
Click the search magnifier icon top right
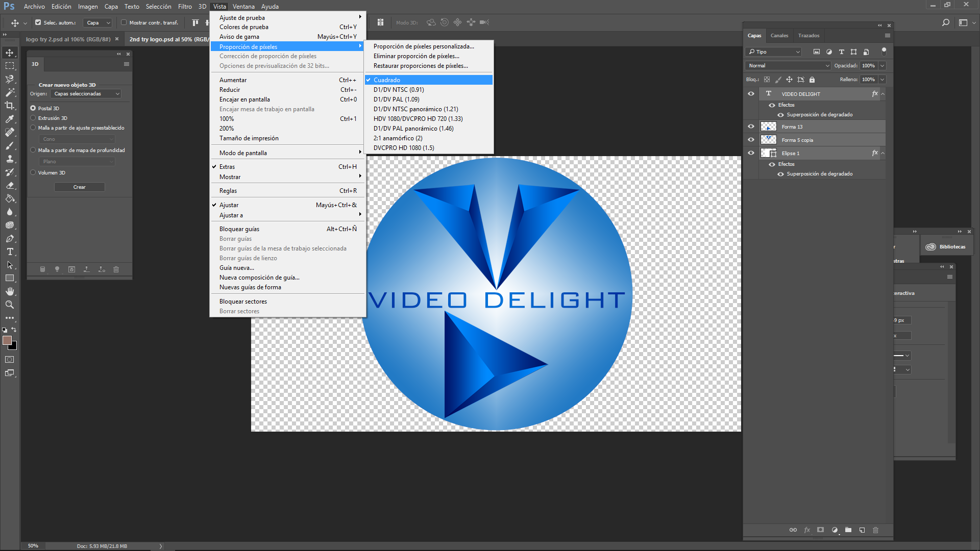point(946,22)
